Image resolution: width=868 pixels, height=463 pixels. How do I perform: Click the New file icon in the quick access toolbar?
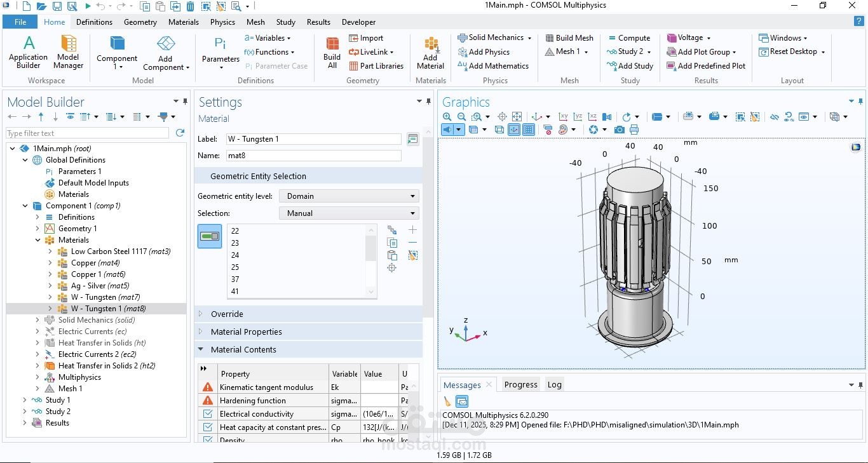26,6
